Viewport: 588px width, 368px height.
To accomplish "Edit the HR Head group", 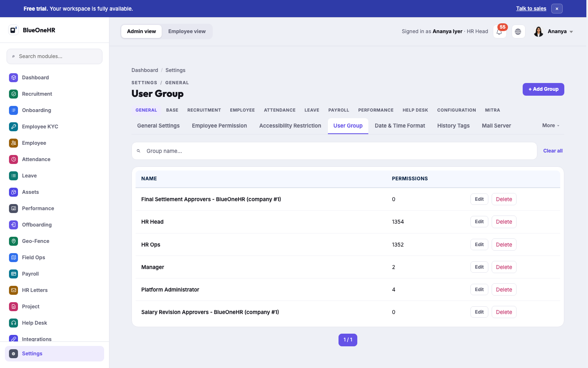I will click(479, 222).
